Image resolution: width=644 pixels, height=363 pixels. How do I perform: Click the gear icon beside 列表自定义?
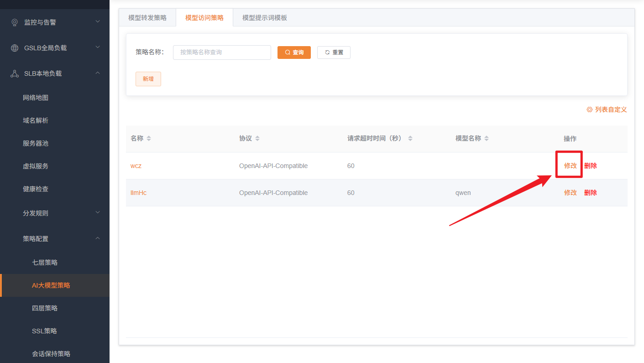pos(589,110)
